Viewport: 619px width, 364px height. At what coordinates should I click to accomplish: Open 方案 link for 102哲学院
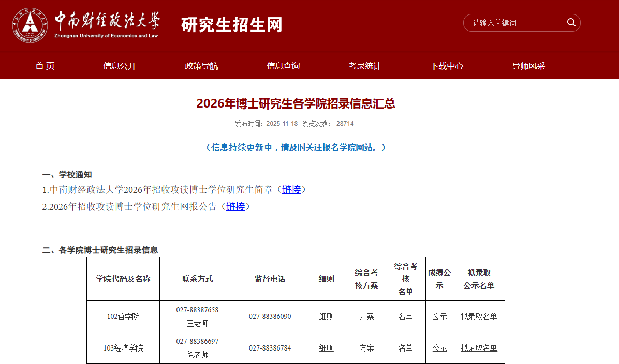[x=367, y=316]
